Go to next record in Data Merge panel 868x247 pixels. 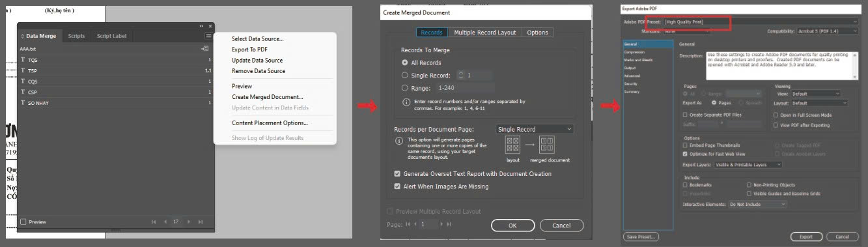pyautogui.click(x=189, y=222)
